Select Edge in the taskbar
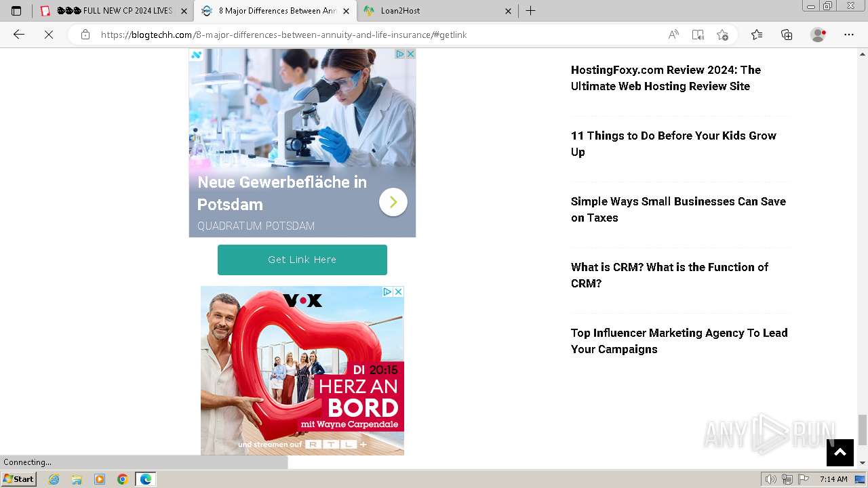868x488 pixels. pos(146,479)
